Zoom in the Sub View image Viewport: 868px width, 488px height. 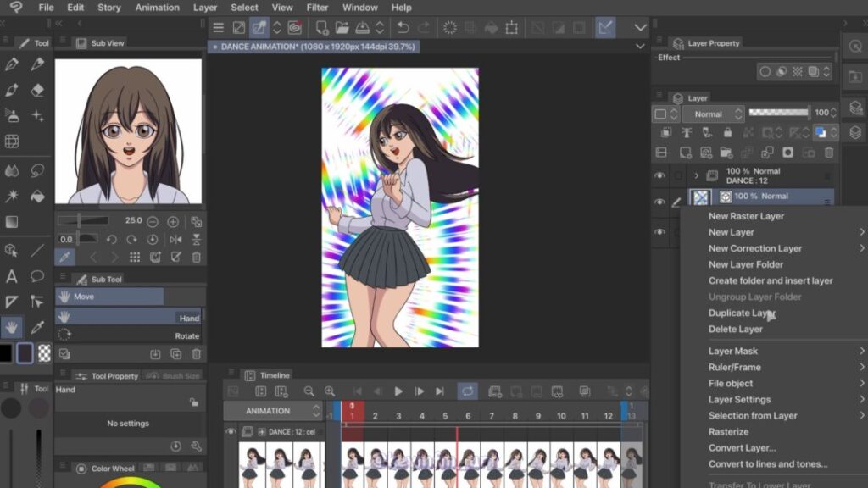[x=173, y=222]
